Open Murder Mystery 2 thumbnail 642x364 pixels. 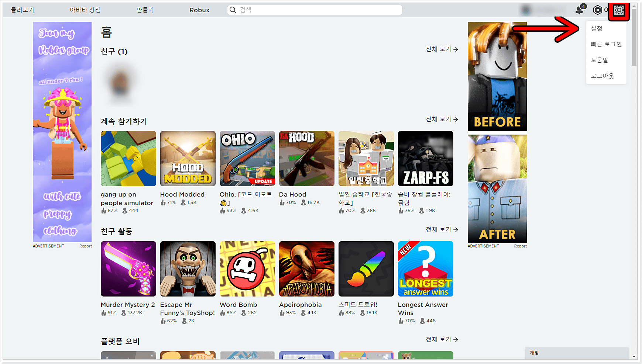click(x=128, y=269)
